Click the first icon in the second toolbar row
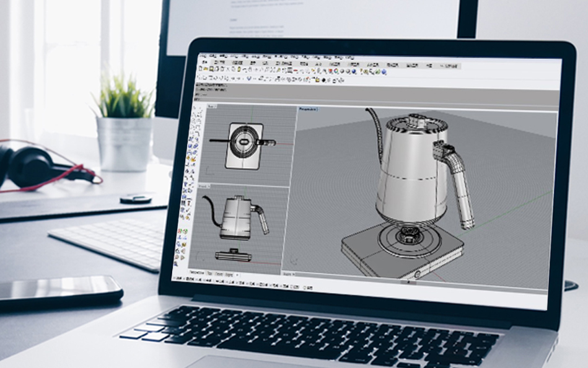The height and width of the screenshot is (368, 588). 198,78
